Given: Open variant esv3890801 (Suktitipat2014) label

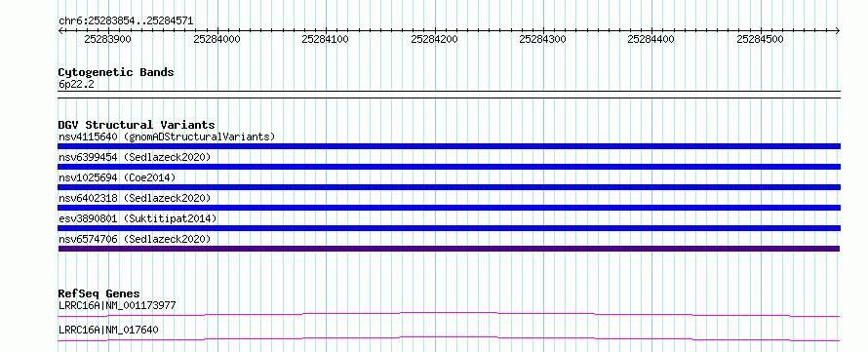Looking at the screenshot, I should (138, 218).
